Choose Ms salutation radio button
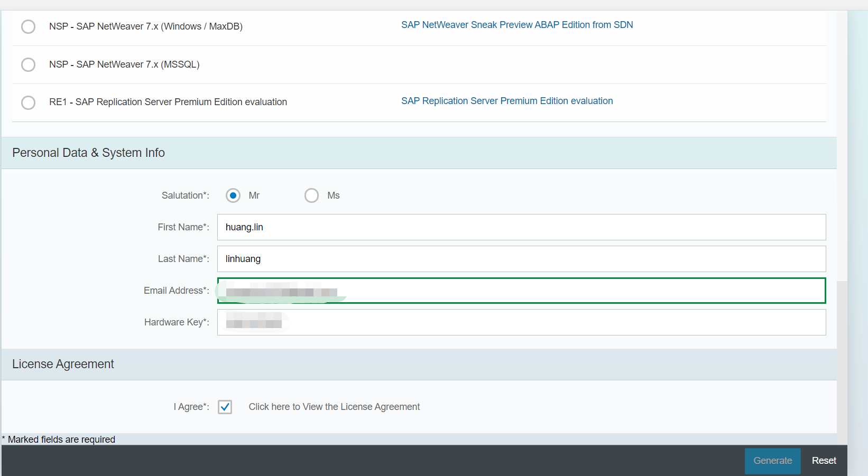 (x=312, y=195)
